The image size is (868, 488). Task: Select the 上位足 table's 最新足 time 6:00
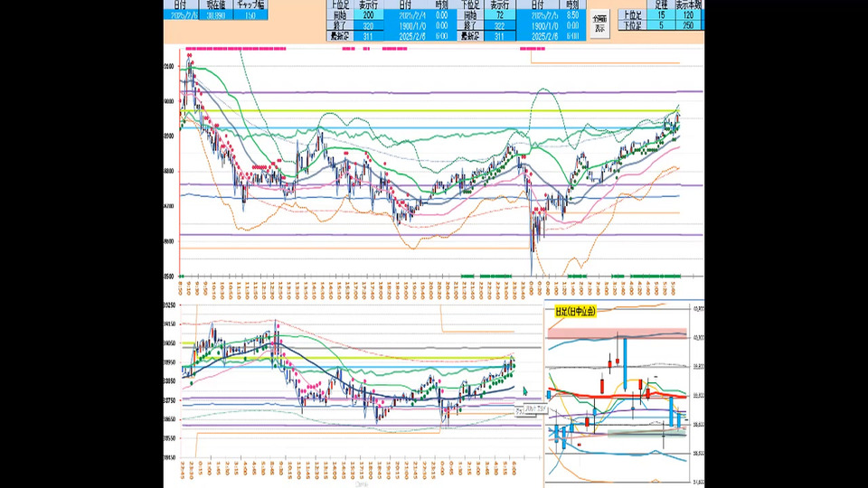[442, 36]
